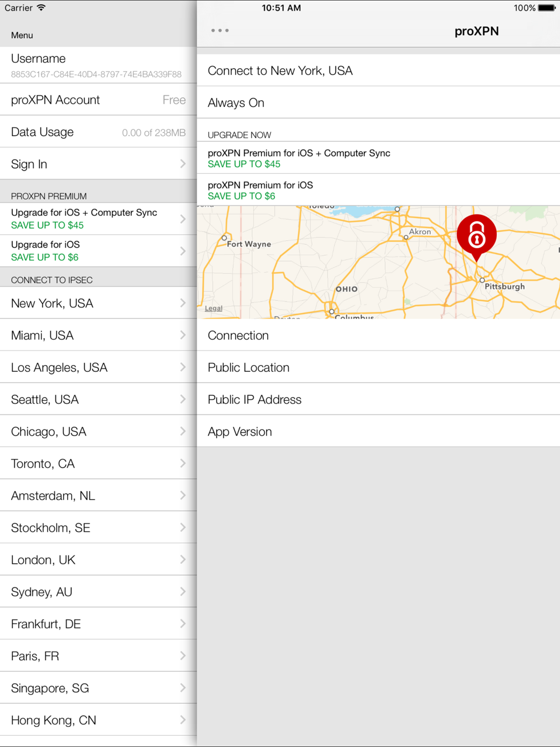Select Amsterdam, NL server
This screenshot has width=560, height=747.
(x=98, y=496)
